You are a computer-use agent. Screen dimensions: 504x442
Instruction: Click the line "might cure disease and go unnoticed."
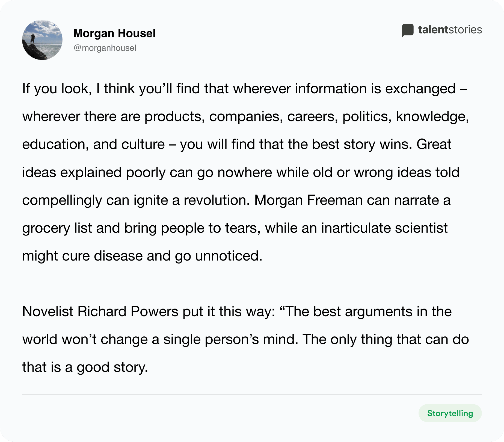pyautogui.click(x=142, y=256)
